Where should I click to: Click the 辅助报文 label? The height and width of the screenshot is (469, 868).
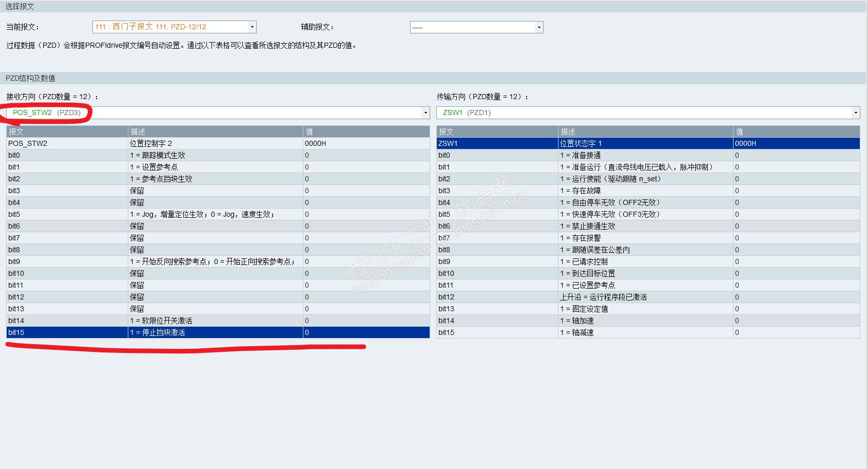[x=317, y=27]
